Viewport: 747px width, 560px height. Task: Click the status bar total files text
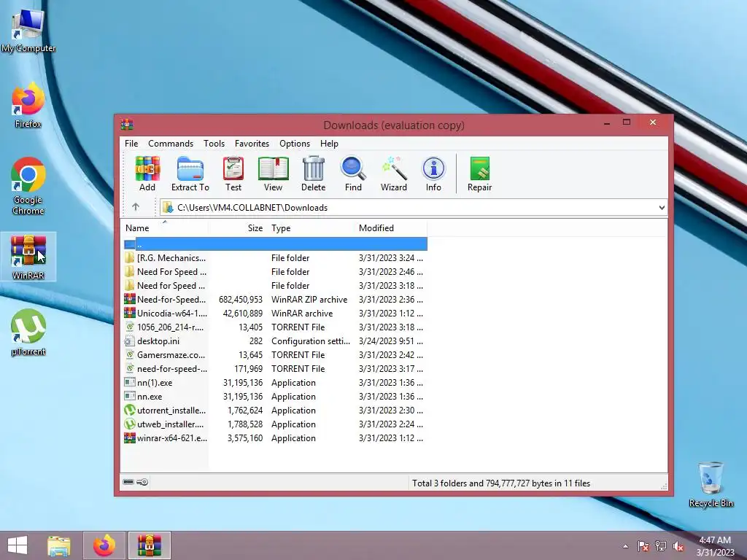500,483
